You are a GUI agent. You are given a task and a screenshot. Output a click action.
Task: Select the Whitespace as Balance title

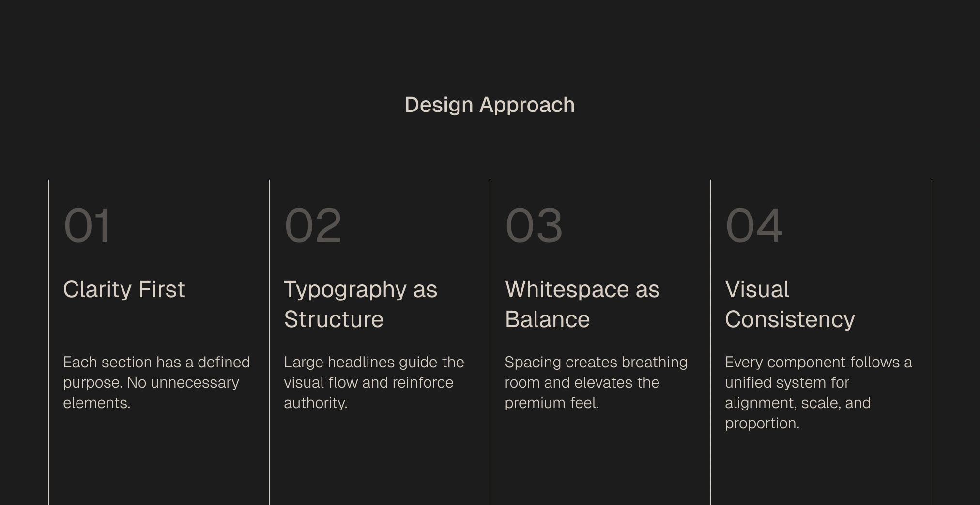[x=582, y=304]
